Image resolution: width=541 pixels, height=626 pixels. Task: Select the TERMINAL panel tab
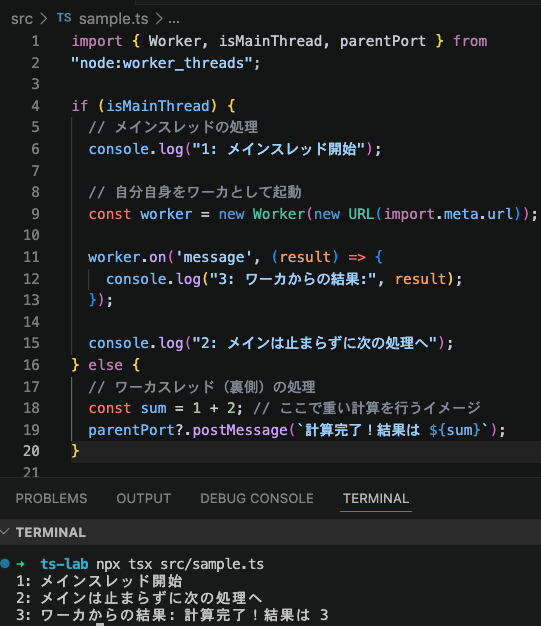[x=376, y=498]
